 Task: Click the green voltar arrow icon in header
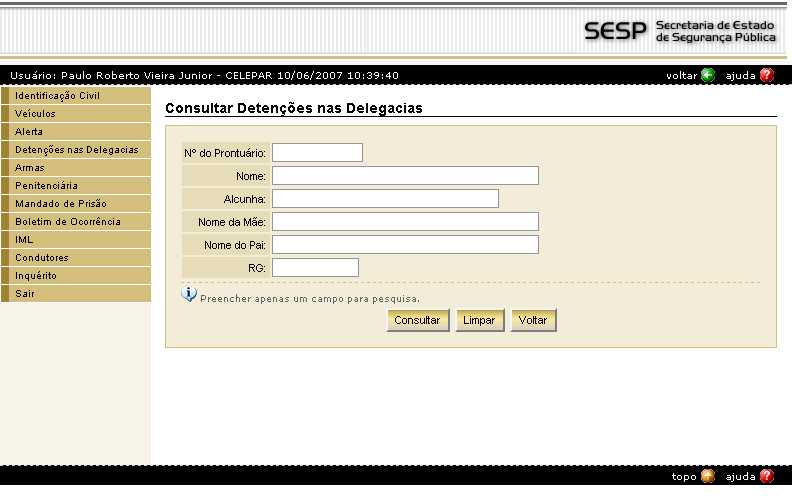pyautogui.click(x=708, y=75)
